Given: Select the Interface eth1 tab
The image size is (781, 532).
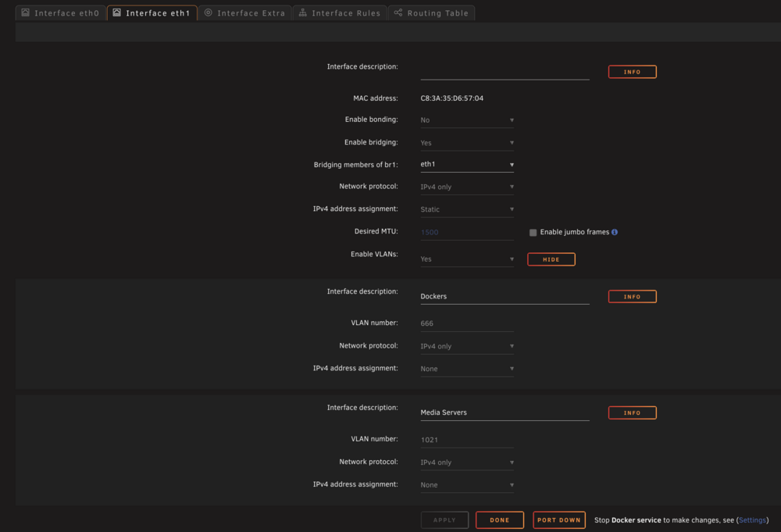Looking at the screenshot, I should [x=152, y=13].
